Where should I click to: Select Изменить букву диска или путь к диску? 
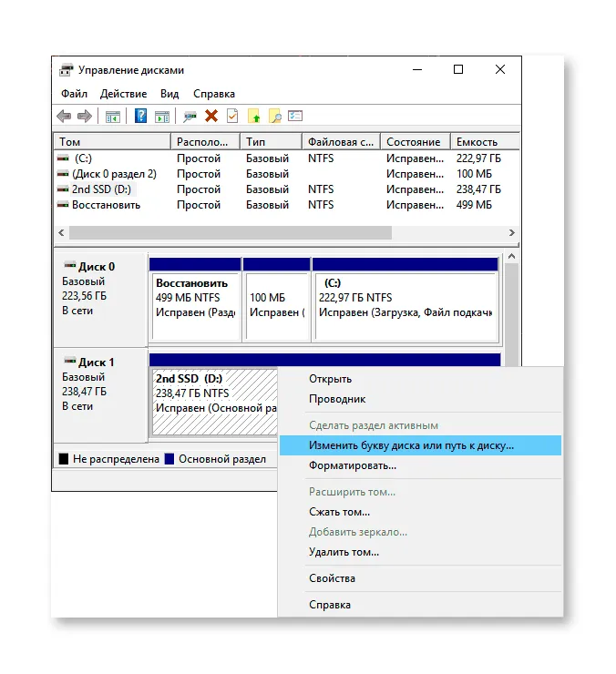point(421,445)
